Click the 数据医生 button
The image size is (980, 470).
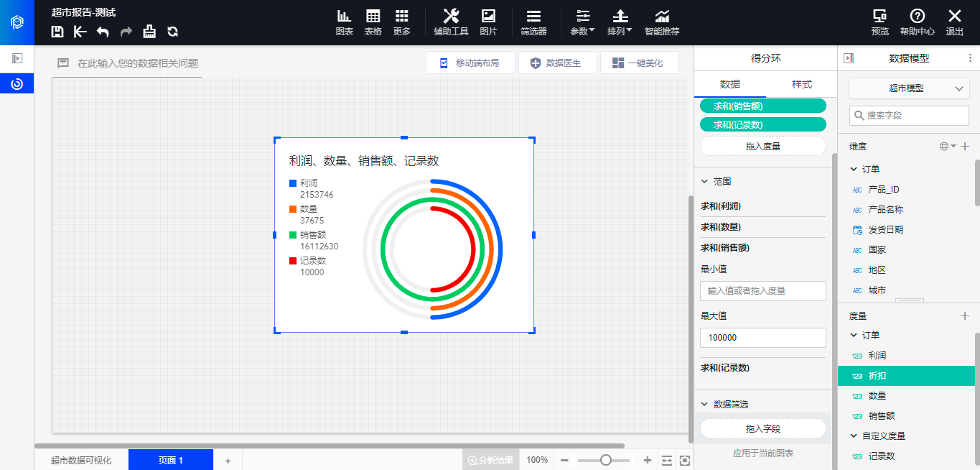[558, 63]
